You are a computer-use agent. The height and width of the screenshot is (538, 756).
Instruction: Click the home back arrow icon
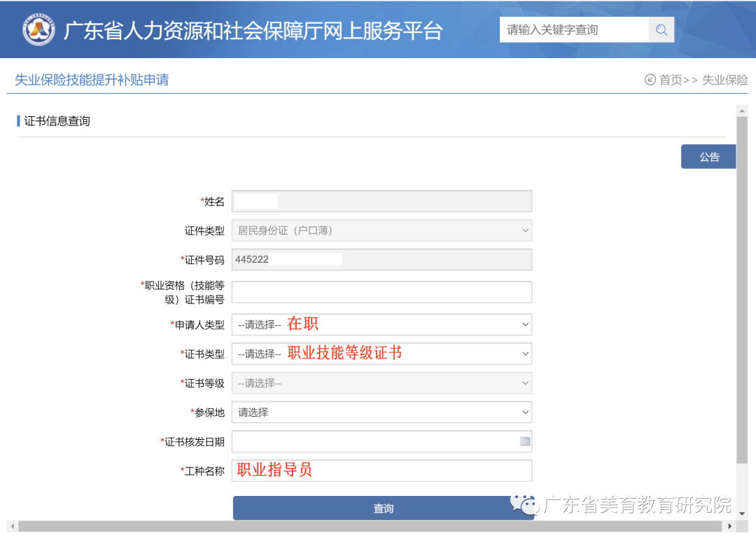tap(650, 80)
